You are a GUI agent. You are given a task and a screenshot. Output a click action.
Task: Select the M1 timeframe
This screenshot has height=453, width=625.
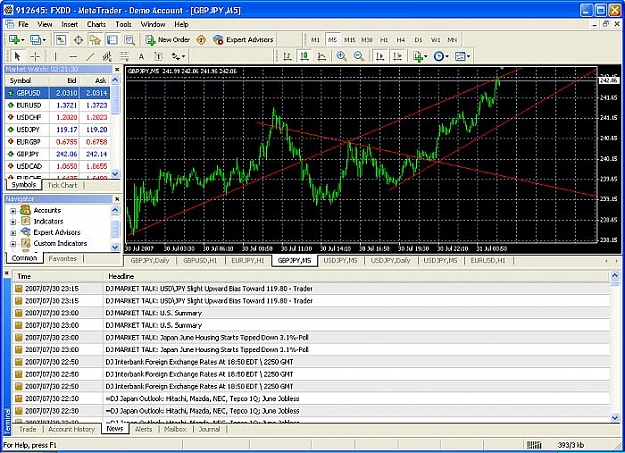315,40
